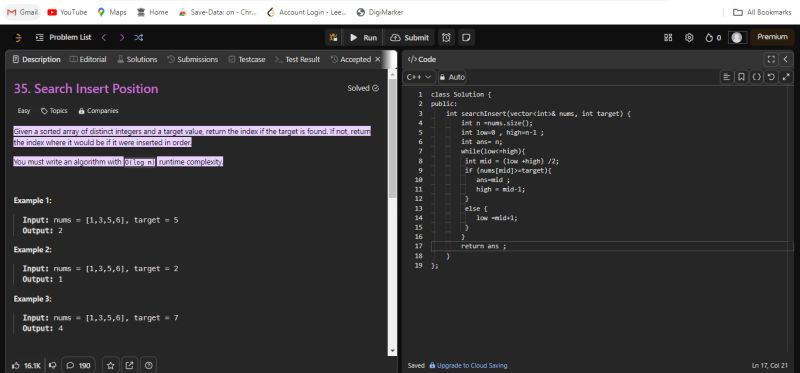Click the bookmark code icon
800x373 pixels.
741,77
